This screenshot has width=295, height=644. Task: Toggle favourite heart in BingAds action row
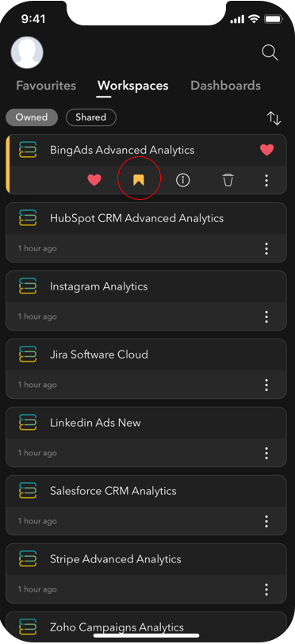pyautogui.click(x=94, y=180)
